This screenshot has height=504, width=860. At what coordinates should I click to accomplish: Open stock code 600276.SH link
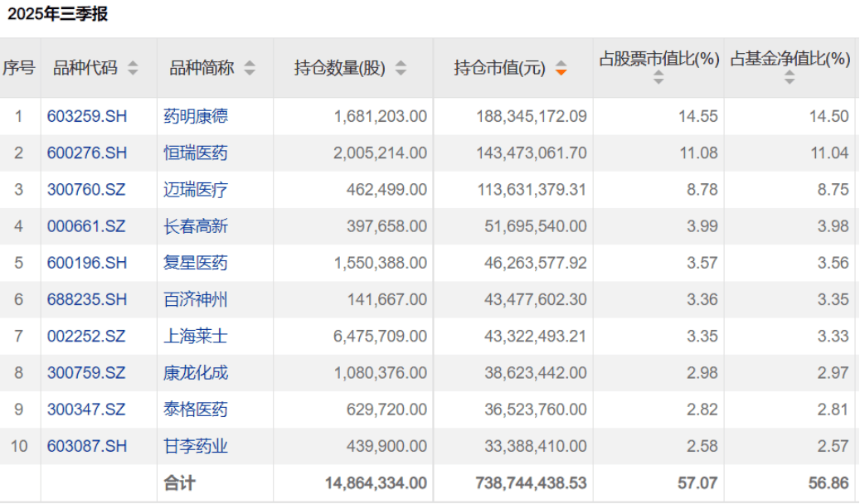point(86,153)
